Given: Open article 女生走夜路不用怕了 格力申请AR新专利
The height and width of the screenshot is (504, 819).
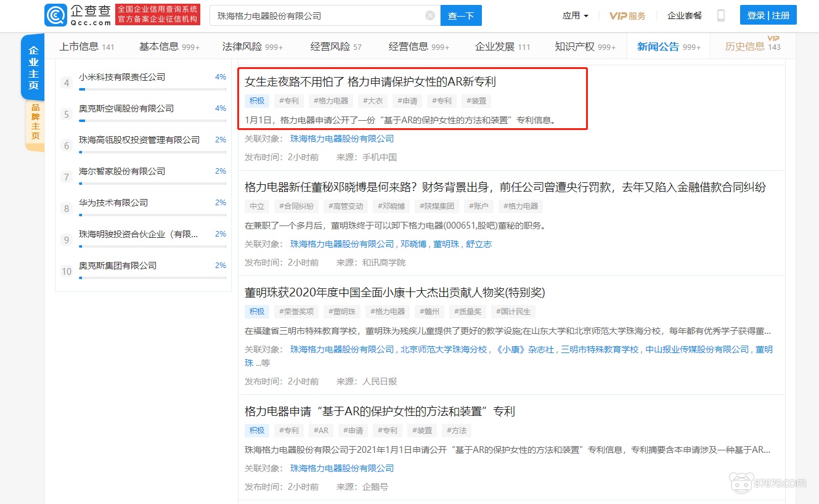Looking at the screenshot, I should click(370, 82).
